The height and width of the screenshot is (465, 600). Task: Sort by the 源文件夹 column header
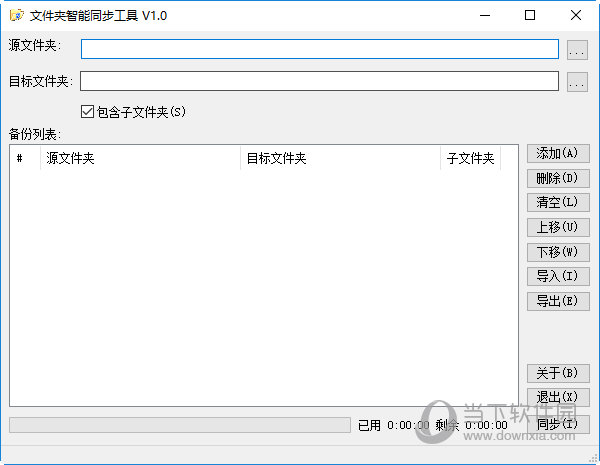pyautogui.click(x=140, y=158)
